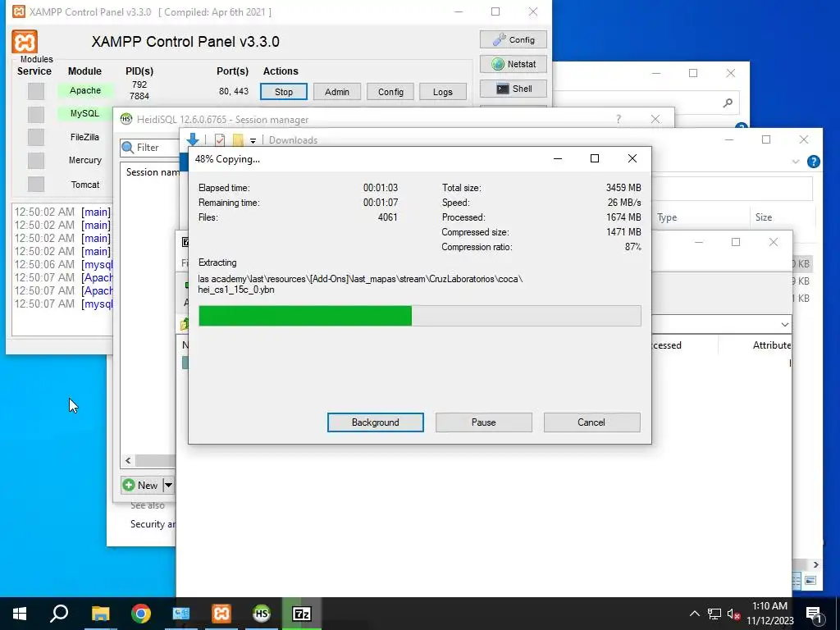Viewport: 840px width, 630px height.
Task: Expand the ribbon chevron in Downloads window
Action: pyautogui.click(x=796, y=162)
